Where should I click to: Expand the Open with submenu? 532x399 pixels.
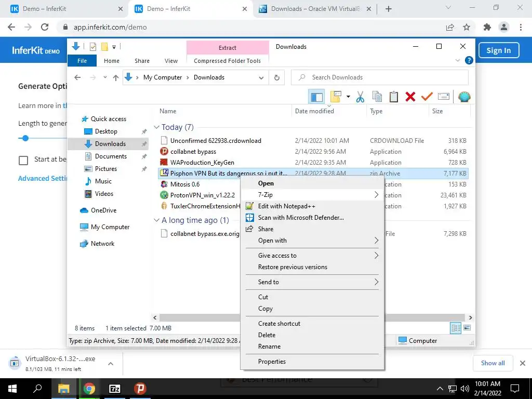(x=312, y=241)
